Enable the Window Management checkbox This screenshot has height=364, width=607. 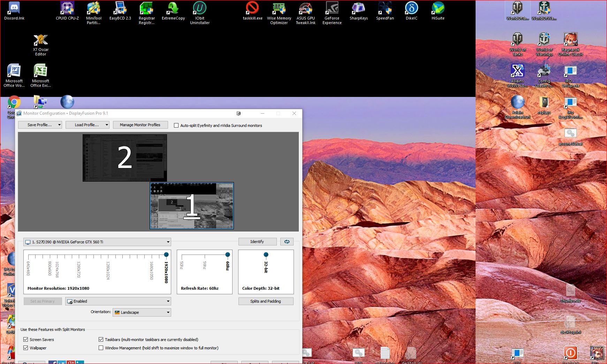(101, 348)
